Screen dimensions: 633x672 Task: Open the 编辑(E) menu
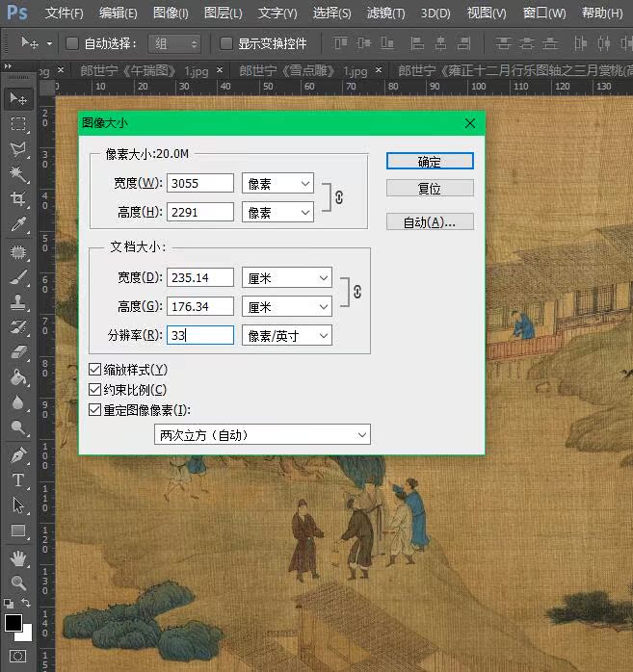click(x=119, y=13)
